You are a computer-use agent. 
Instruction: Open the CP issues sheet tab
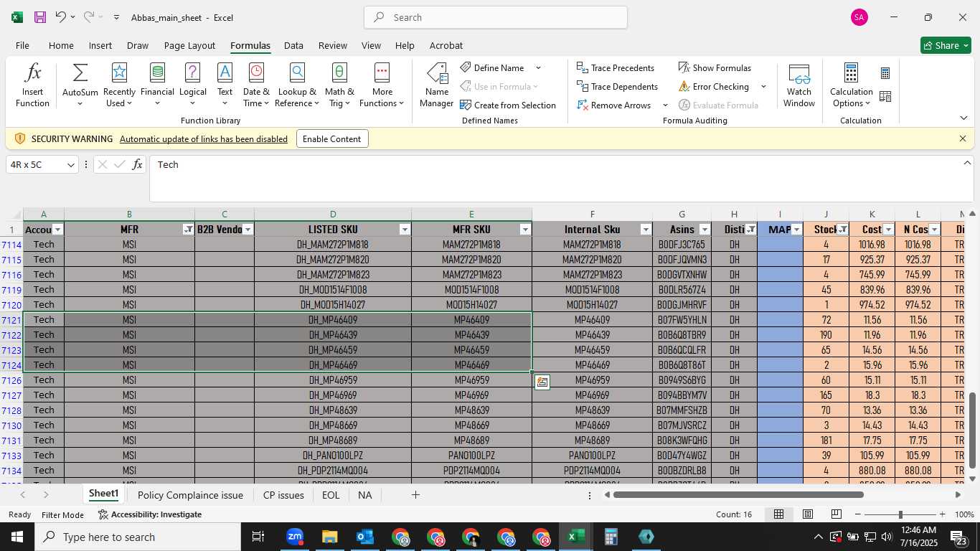tap(283, 495)
